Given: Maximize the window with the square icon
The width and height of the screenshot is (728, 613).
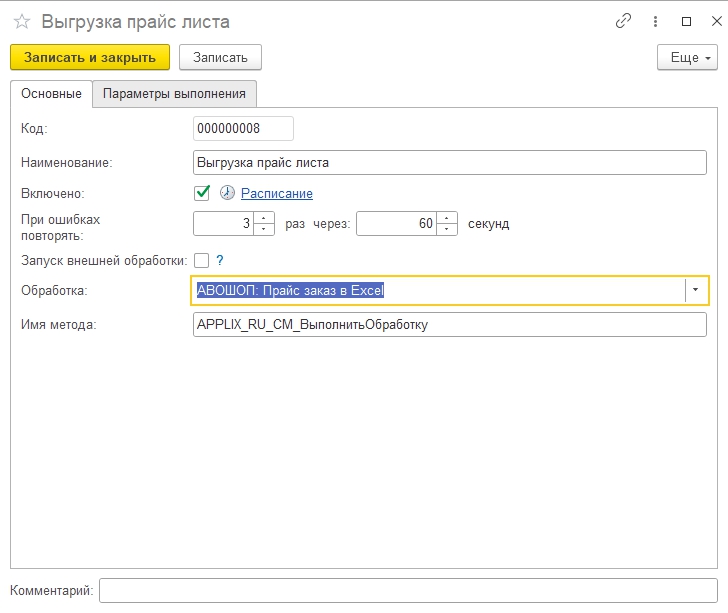Looking at the screenshot, I should (x=686, y=21).
